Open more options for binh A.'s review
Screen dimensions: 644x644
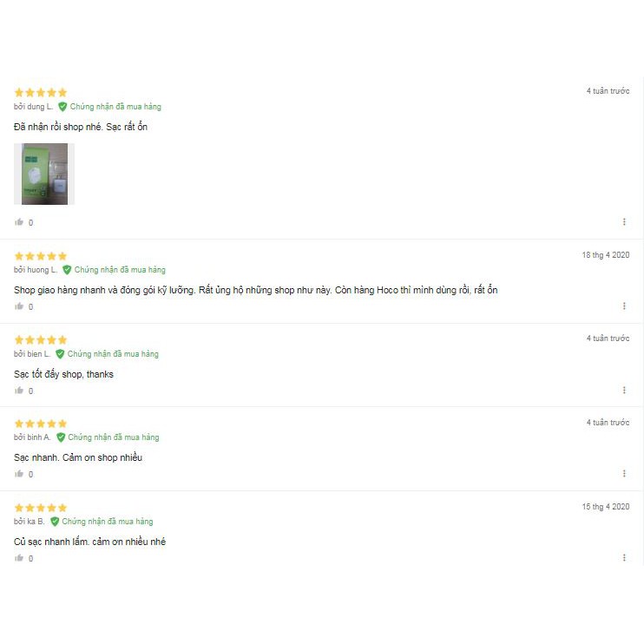click(624, 474)
